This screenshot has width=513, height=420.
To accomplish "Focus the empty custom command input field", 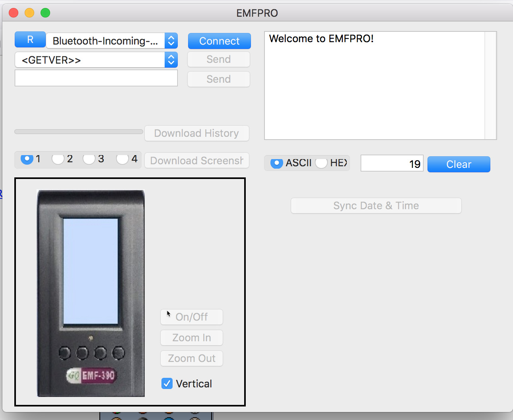I will click(x=96, y=78).
